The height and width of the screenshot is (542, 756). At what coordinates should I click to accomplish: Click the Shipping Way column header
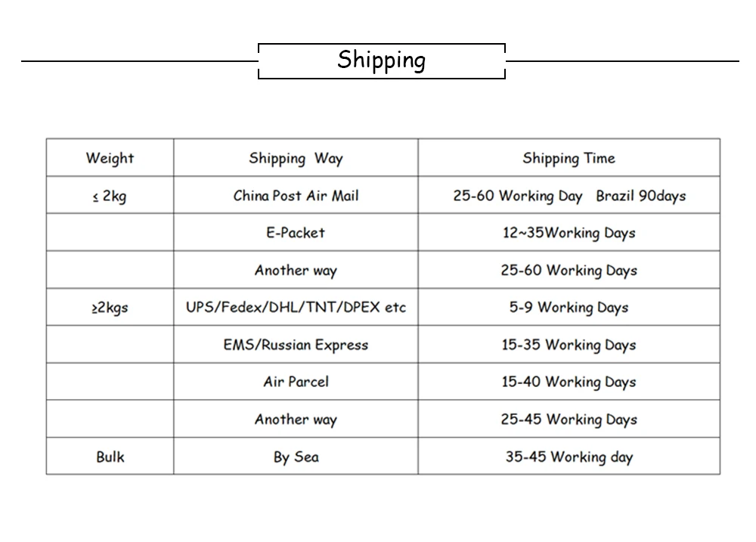(x=296, y=158)
